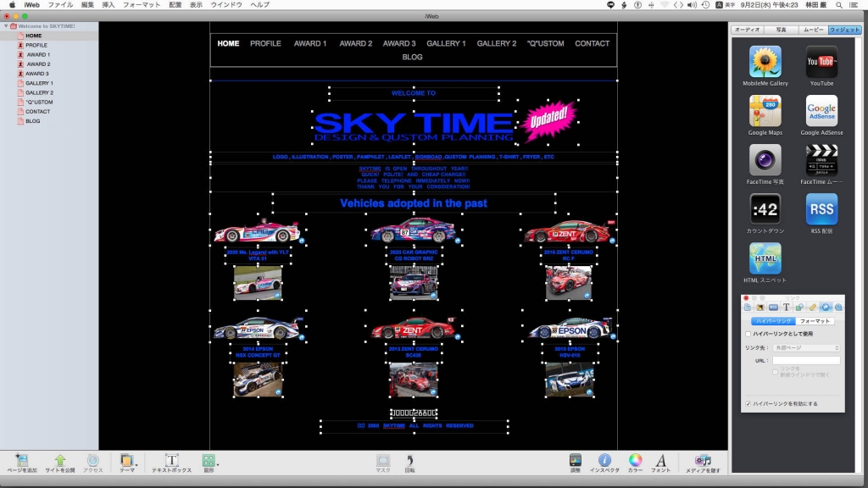
Task: Open the リンク先 popup menu
Action: coord(804,347)
